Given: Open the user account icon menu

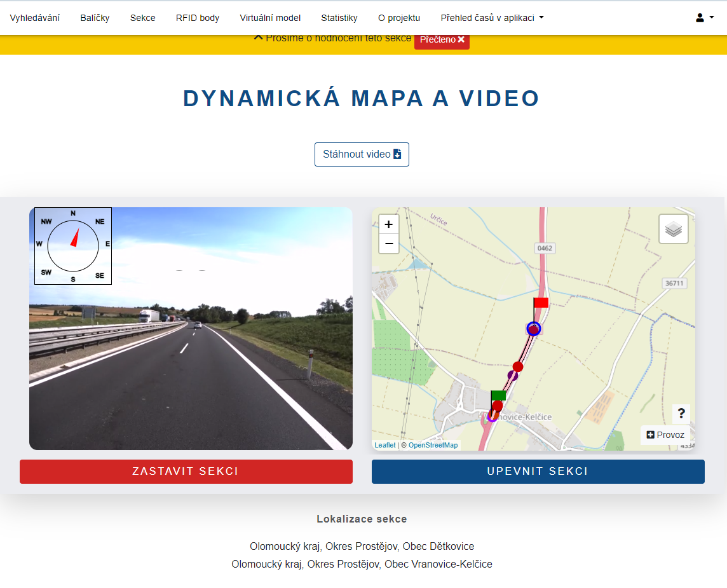Looking at the screenshot, I should pos(700,18).
